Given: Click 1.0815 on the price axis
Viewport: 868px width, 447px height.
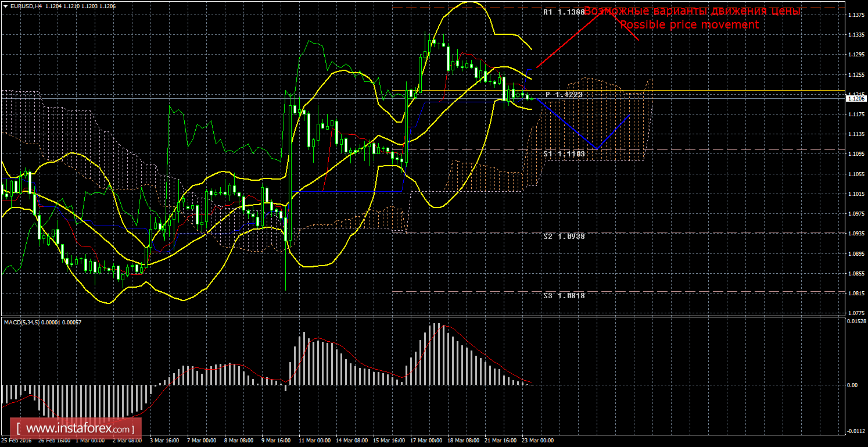Looking at the screenshot, I should tap(856, 294).
